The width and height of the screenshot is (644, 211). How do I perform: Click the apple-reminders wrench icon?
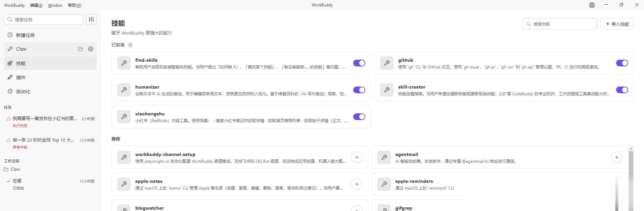point(384,184)
